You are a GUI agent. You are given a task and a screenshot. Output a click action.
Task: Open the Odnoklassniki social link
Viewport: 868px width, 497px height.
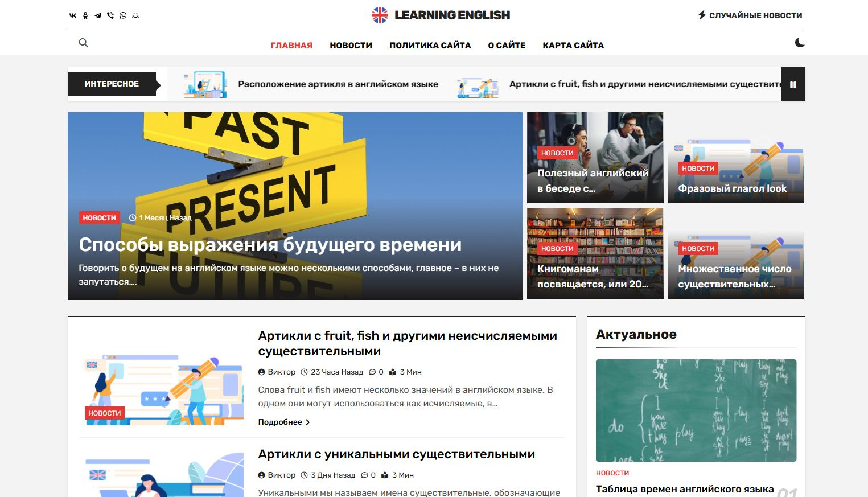click(85, 15)
